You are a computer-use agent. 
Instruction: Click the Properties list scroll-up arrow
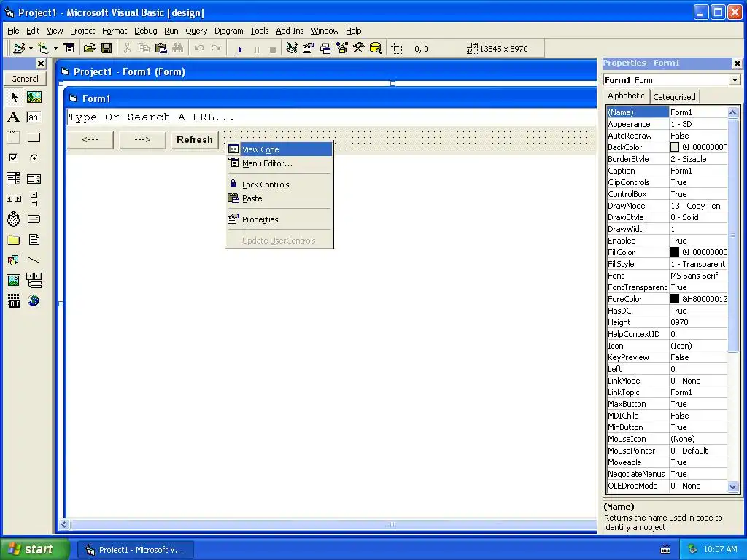(732, 112)
